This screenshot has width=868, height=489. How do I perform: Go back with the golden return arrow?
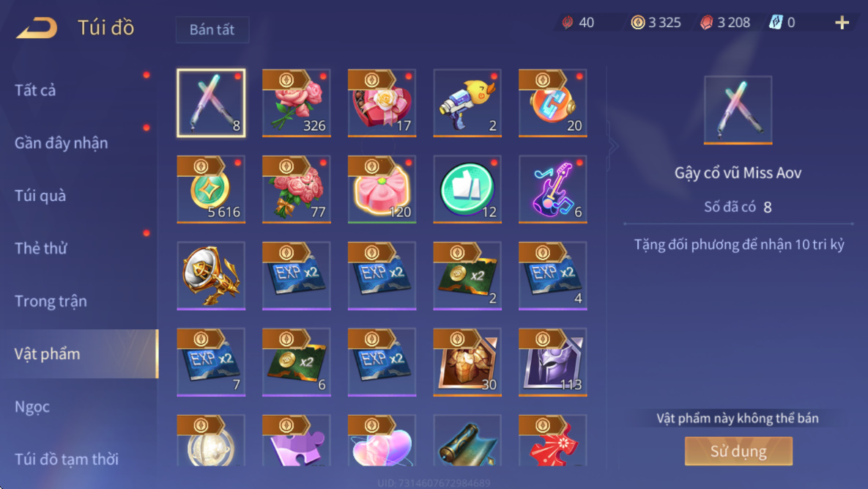[x=37, y=28]
